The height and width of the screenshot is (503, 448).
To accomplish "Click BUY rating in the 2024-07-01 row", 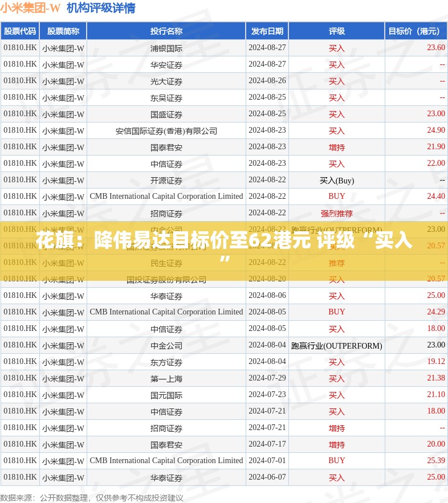I will (x=337, y=460).
